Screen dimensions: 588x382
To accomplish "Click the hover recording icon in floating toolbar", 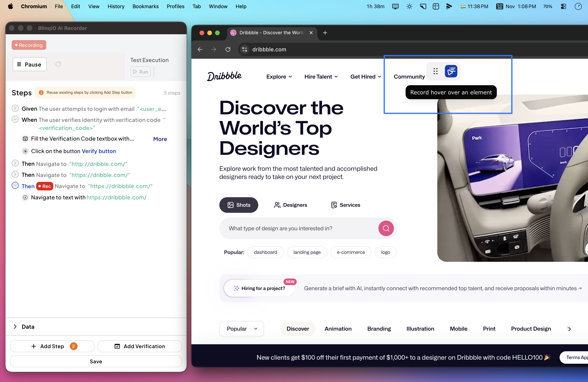I will click(x=451, y=71).
